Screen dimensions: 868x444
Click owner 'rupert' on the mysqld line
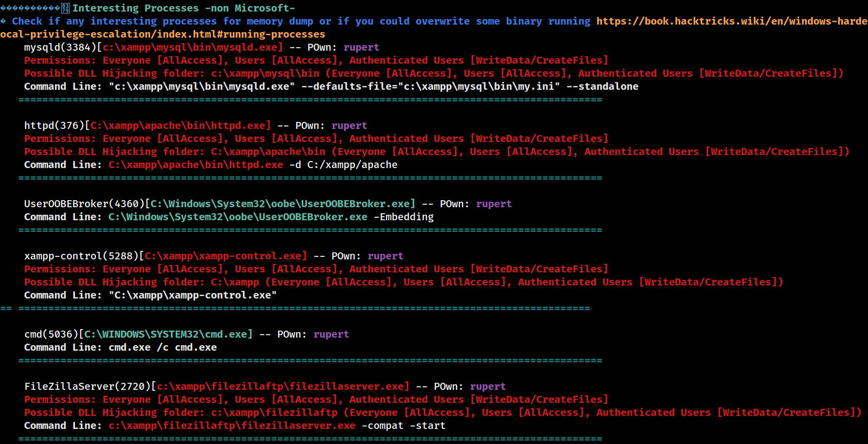coord(361,47)
